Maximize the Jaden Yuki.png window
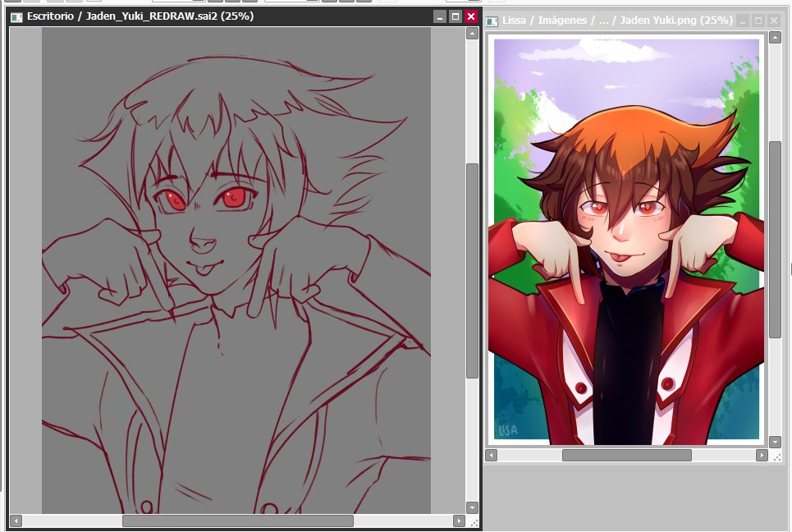The height and width of the screenshot is (532, 792). point(758,21)
